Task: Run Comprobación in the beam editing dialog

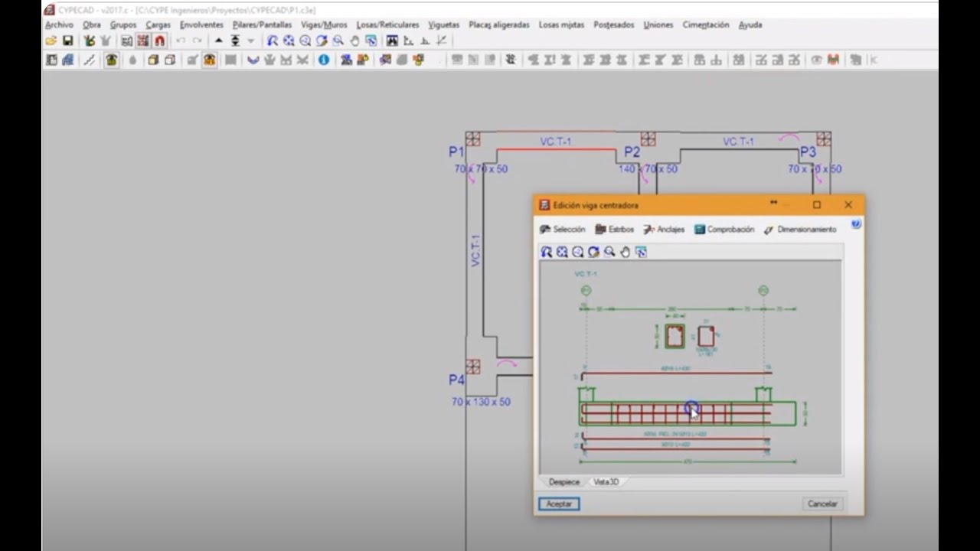Action: pos(724,230)
